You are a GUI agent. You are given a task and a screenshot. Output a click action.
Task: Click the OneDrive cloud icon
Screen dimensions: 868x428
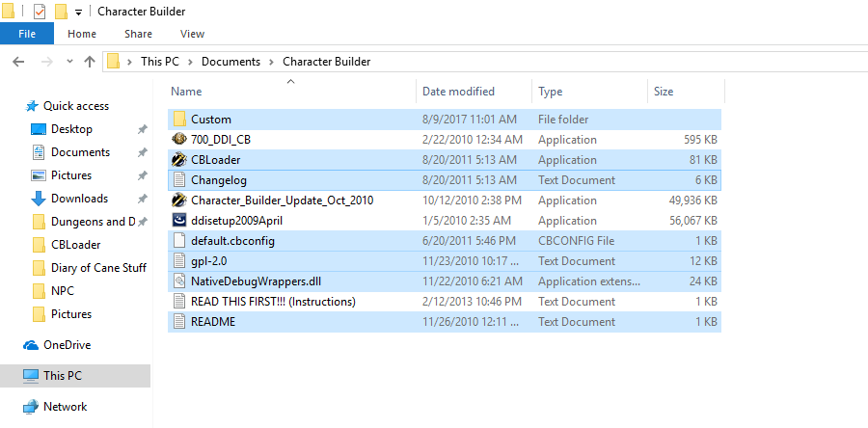coord(31,345)
